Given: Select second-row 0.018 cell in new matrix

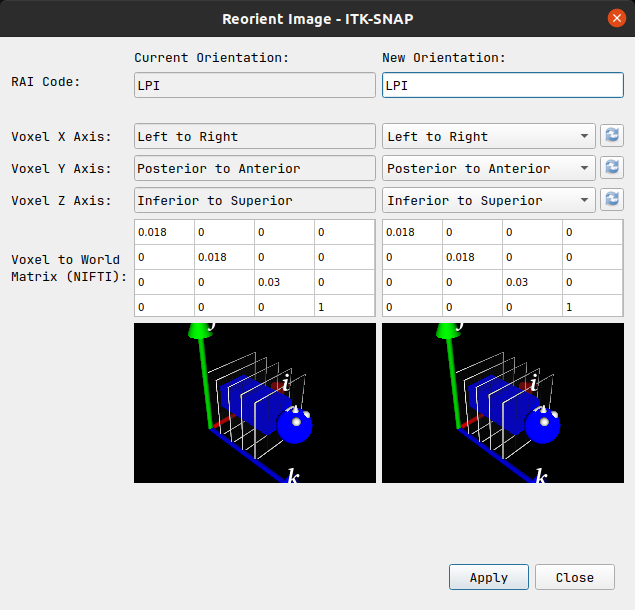Looking at the screenshot, I should 472,257.
